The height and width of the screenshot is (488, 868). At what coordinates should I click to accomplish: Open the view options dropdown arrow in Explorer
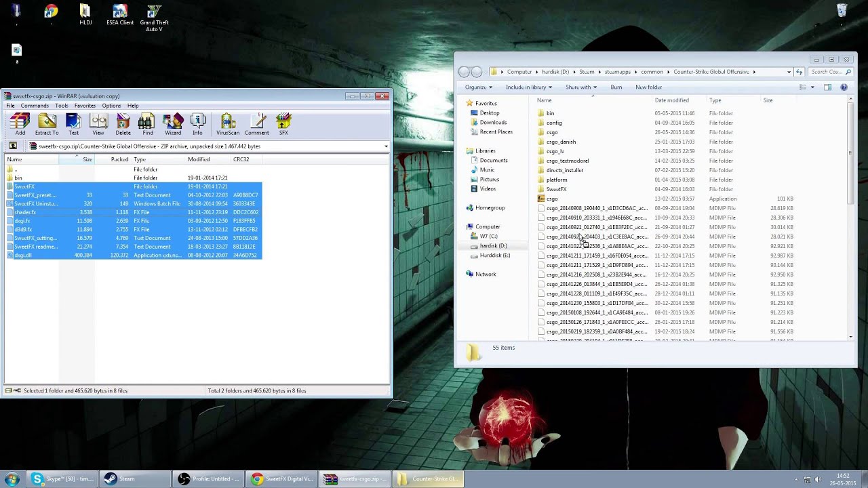(x=812, y=87)
